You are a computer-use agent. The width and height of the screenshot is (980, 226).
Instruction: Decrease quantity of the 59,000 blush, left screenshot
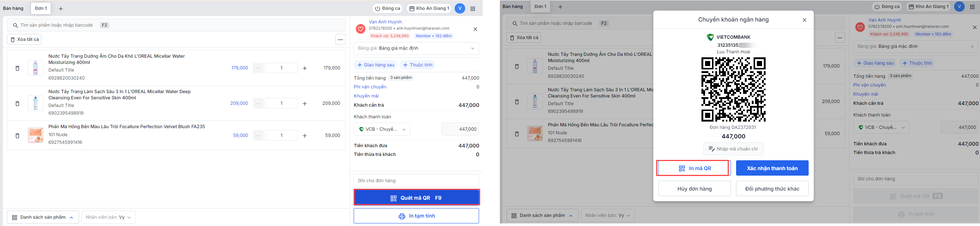click(x=258, y=135)
